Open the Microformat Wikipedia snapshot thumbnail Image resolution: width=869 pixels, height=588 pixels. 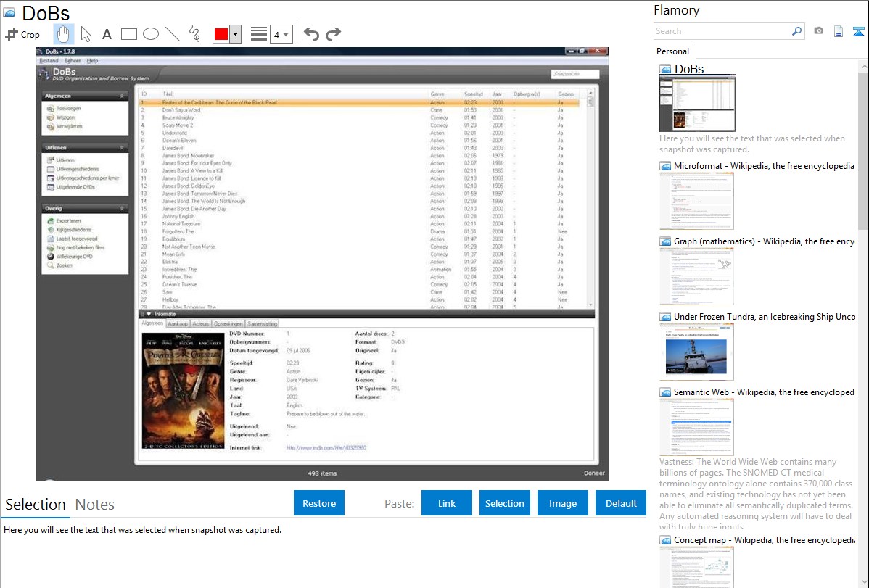(696, 201)
